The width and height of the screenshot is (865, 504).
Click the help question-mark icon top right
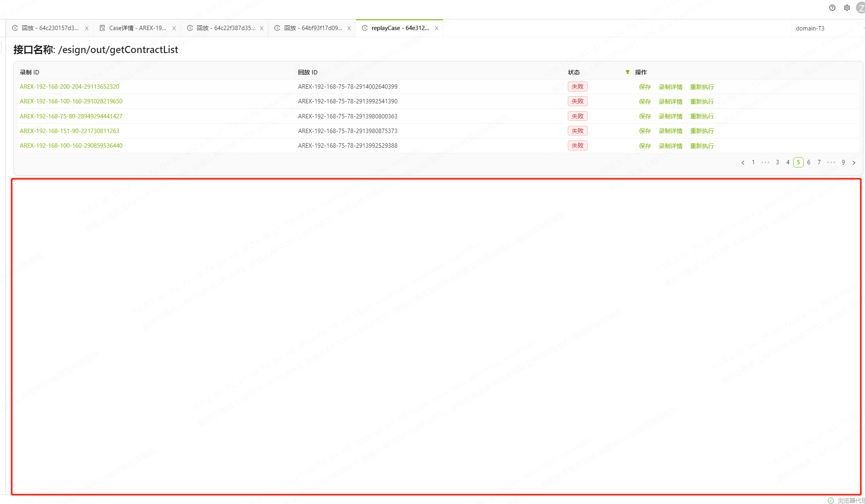coord(832,8)
